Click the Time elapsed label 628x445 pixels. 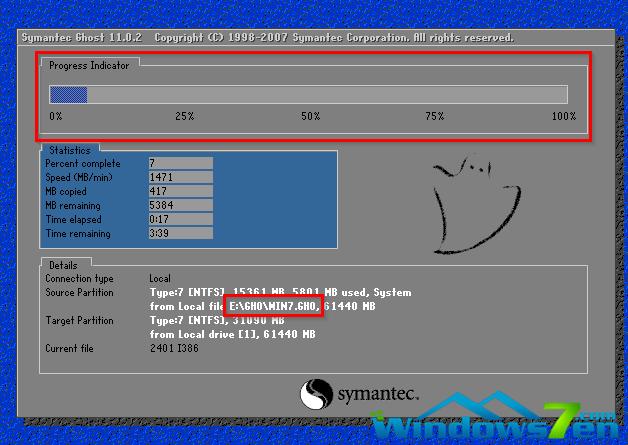pos(73,219)
